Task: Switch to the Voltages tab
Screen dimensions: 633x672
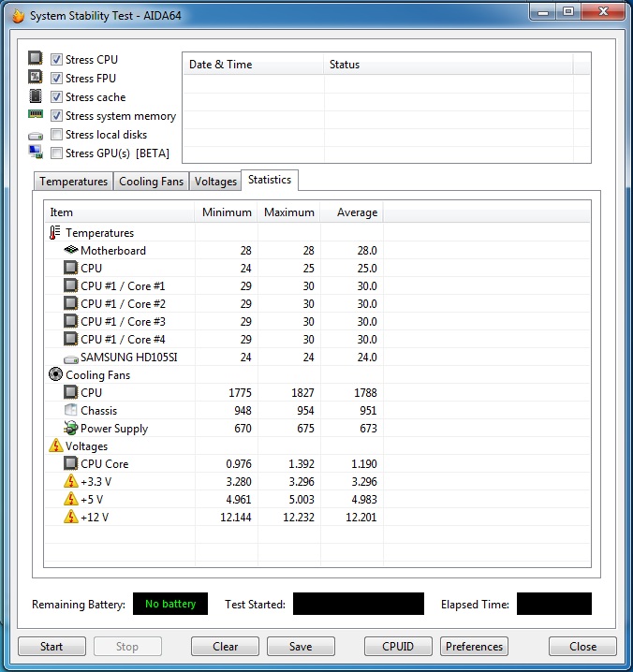Action: (x=215, y=182)
